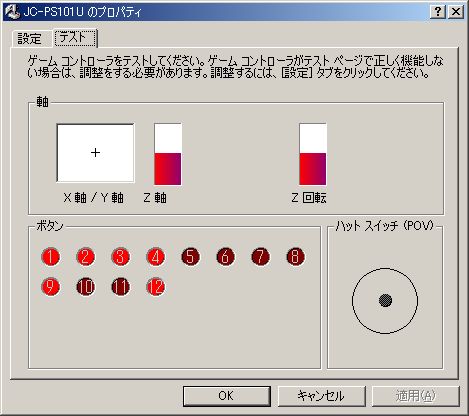Image resolution: width=469 pixels, height=416 pixels.
Task: Click button indicator 5
Action: (190, 257)
